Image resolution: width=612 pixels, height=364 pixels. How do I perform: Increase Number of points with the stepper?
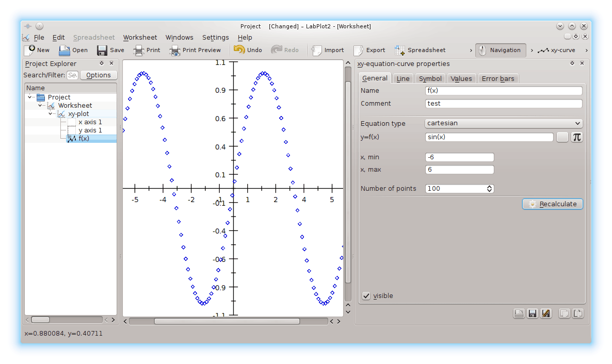point(489,186)
